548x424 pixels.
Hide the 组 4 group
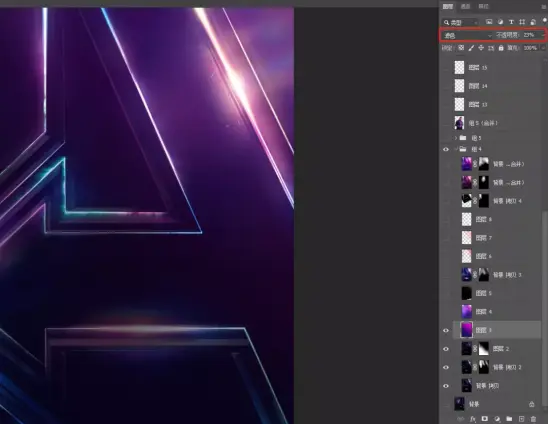pos(446,149)
